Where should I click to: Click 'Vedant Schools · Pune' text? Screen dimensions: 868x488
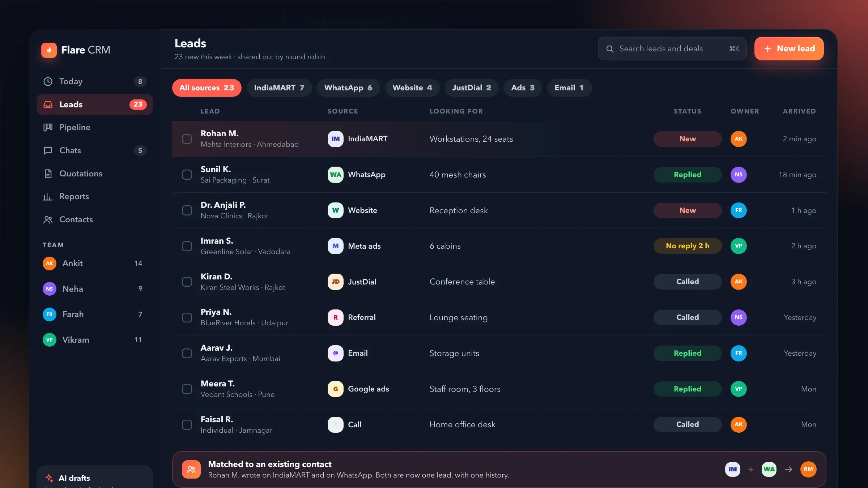point(238,394)
